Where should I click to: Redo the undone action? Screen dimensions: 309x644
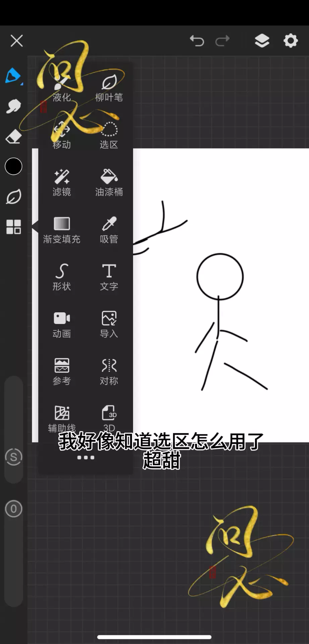[222, 41]
